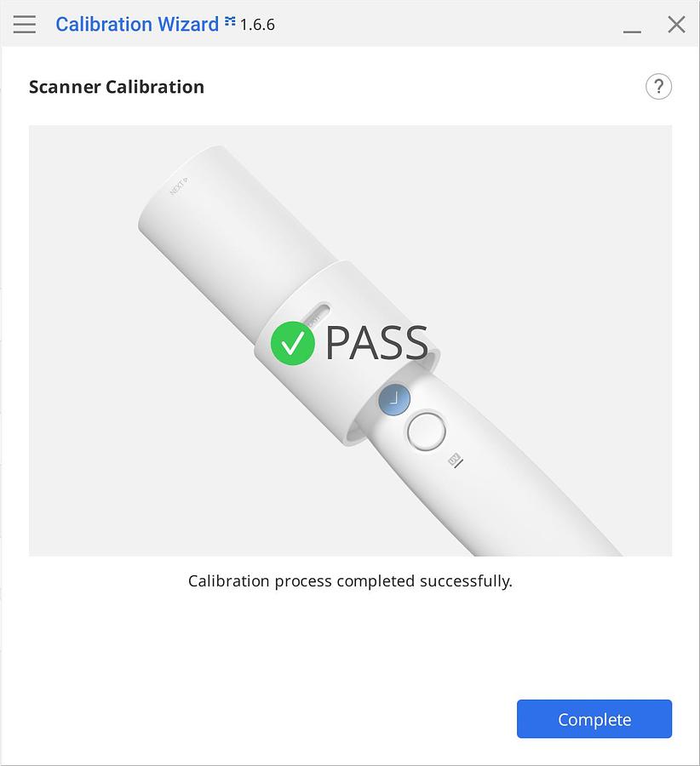Click the Calibration Wizard title text

point(137,24)
